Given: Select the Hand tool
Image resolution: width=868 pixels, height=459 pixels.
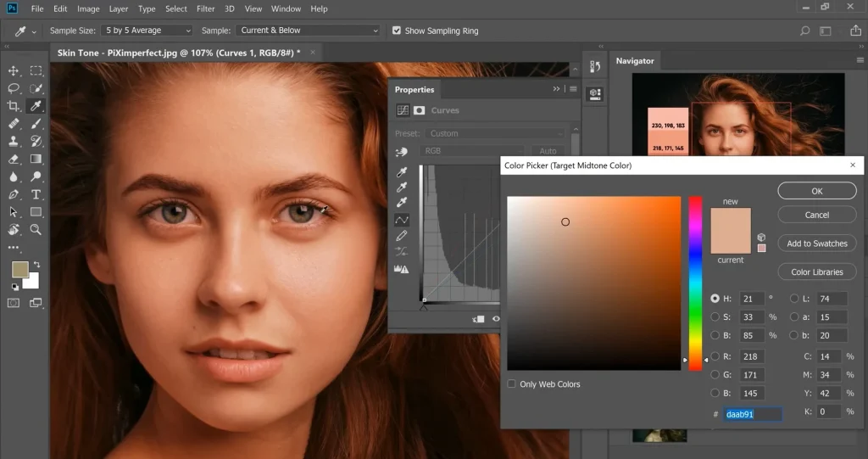Looking at the screenshot, I should [14, 229].
